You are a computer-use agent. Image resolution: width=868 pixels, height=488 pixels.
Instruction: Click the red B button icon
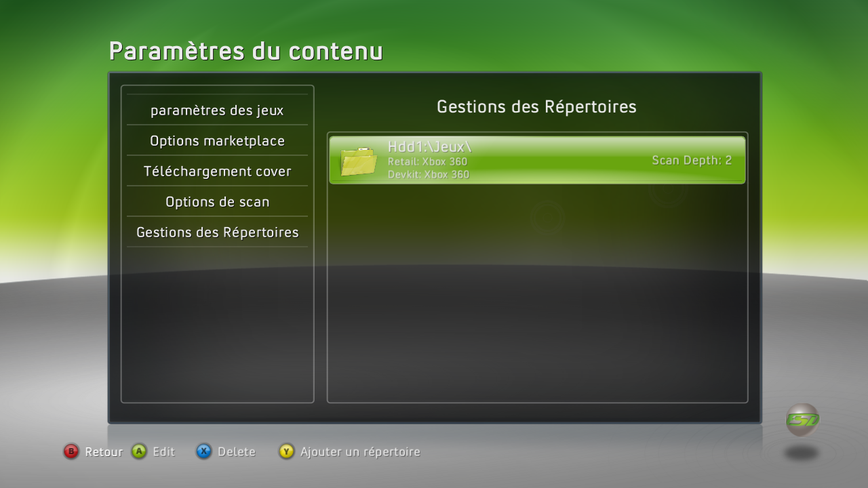pyautogui.click(x=71, y=451)
